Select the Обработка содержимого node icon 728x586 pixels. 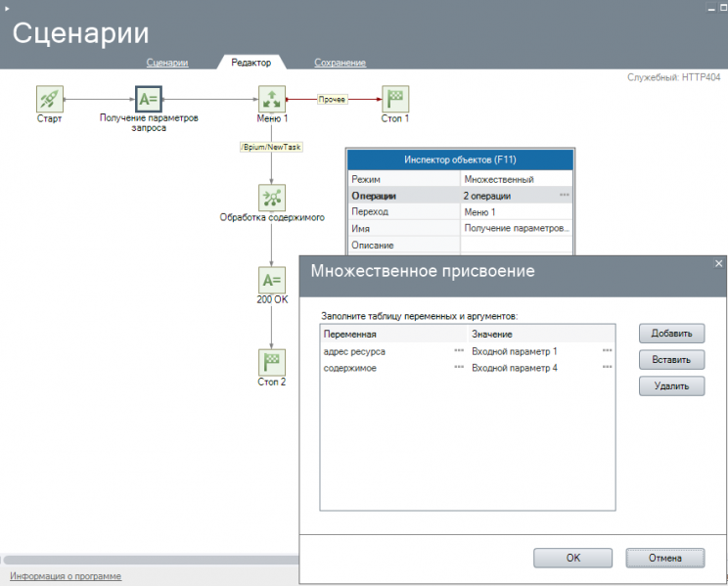272,198
